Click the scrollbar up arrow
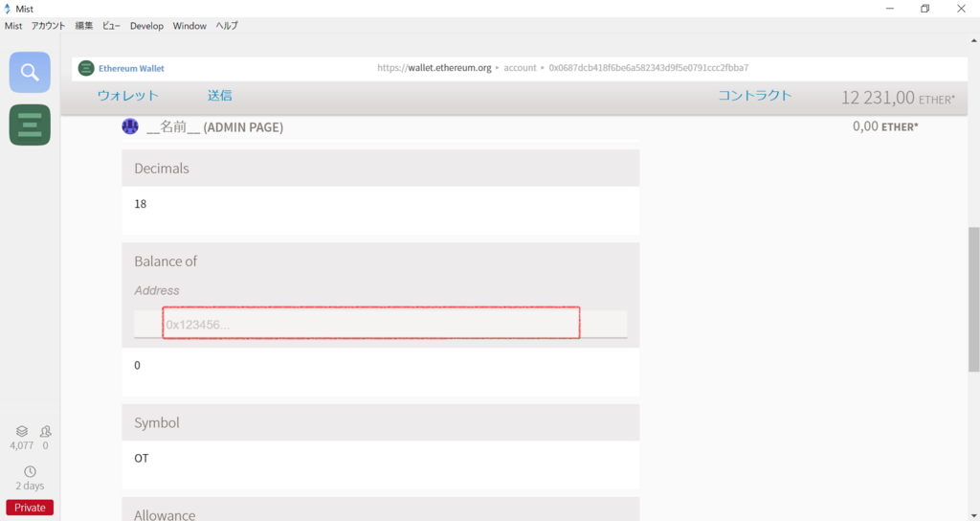This screenshot has height=521, width=980. (973, 40)
